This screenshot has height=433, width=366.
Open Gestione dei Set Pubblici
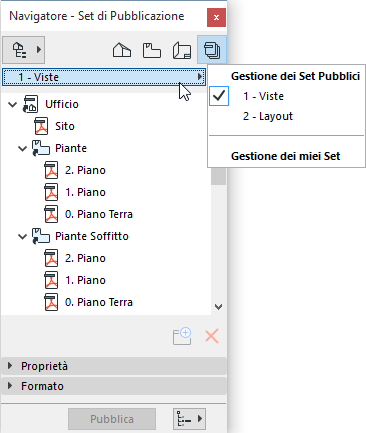[295, 76]
